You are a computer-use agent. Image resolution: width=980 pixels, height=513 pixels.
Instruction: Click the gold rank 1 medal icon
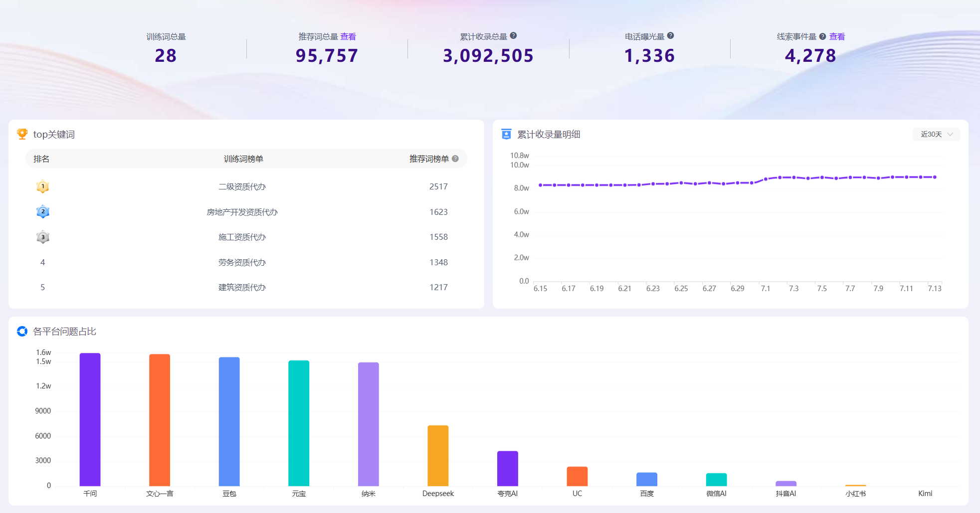pyautogui.click(x=43, y=186)
